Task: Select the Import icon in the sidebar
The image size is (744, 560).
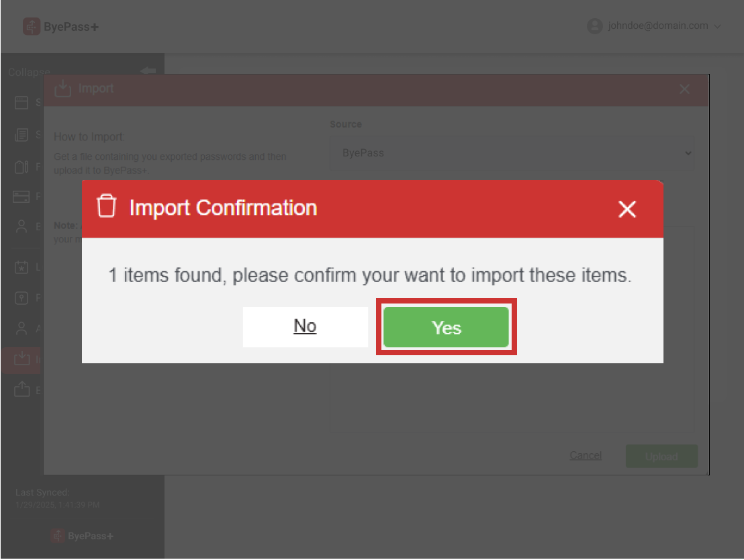Action: (x=21, y=359)
